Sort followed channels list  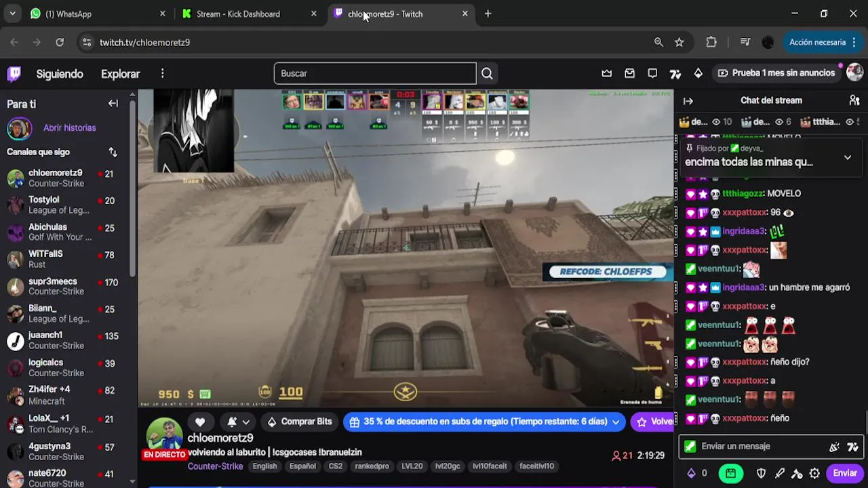coord(113,152)
